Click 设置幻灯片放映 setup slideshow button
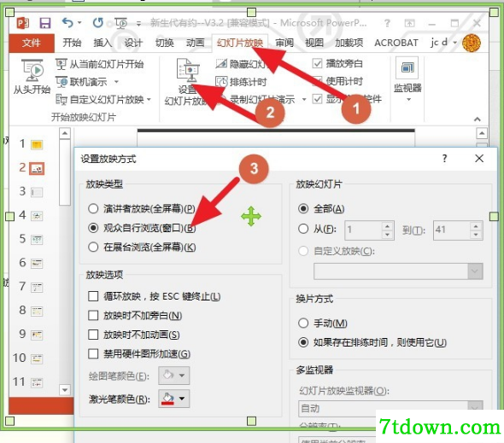 point(187,82)
